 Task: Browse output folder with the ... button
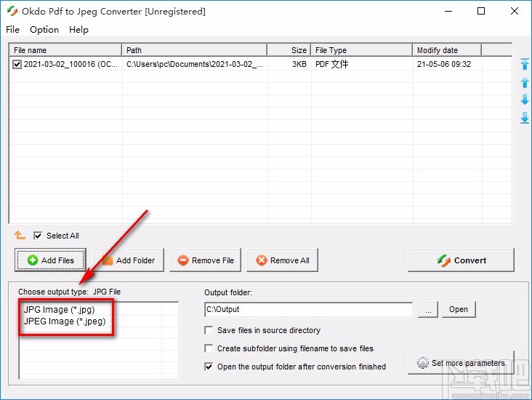coord(428,309)
